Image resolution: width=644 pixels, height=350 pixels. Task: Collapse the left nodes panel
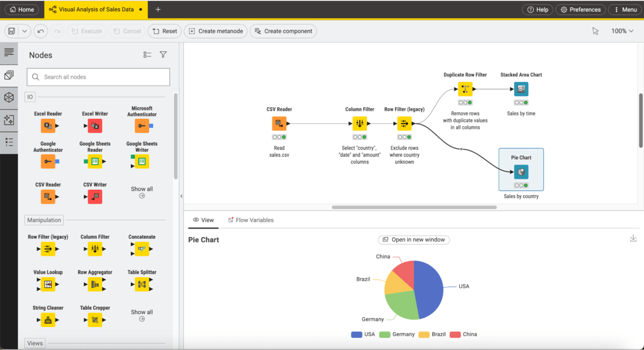pos(182,196)
